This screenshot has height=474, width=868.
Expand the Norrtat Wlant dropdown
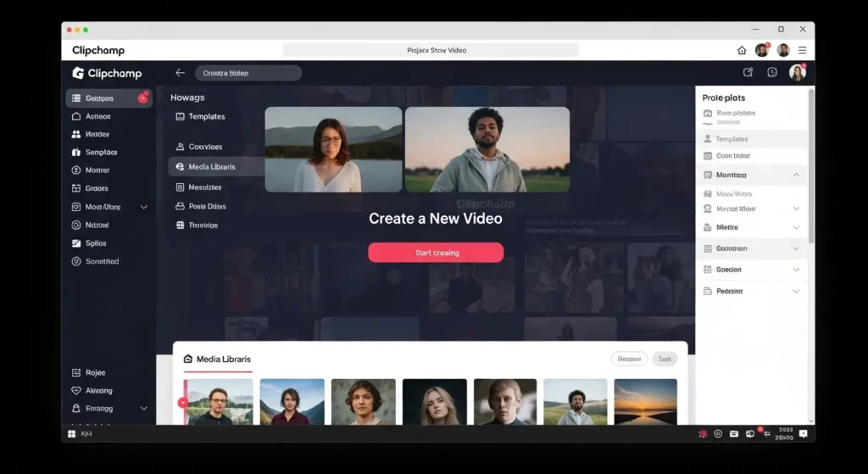[796, 209]
